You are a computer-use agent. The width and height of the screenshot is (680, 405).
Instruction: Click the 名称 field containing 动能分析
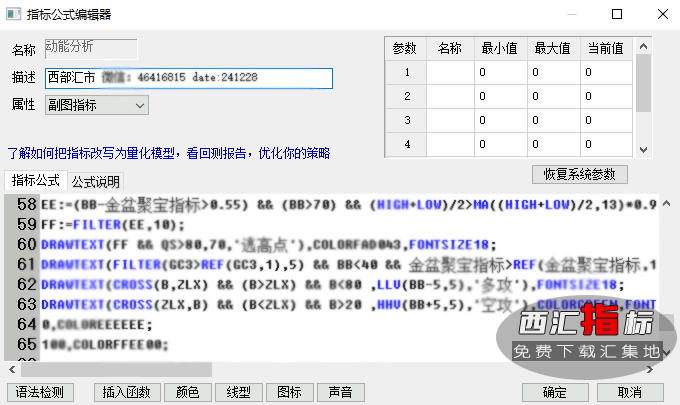(91, 47)
